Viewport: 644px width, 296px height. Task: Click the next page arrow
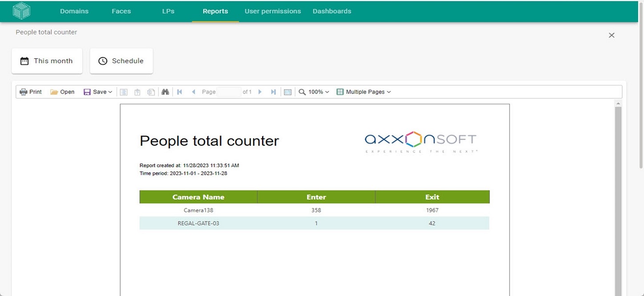tap(260, 92)
